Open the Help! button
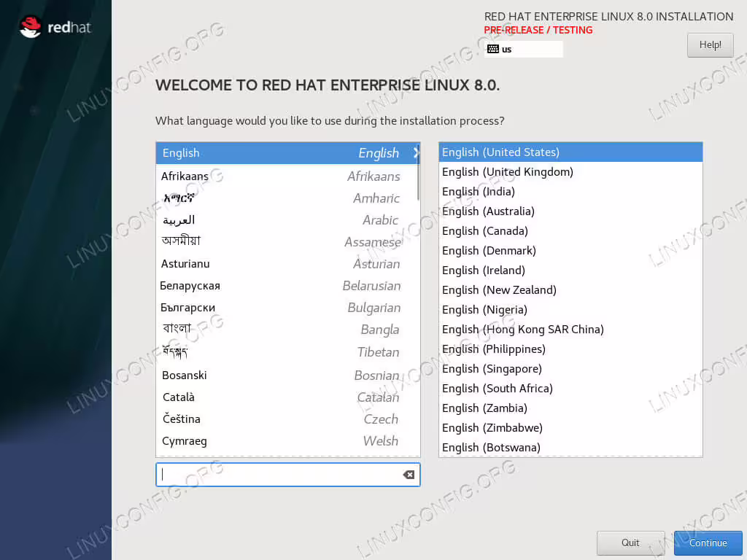The height and width of the screenshot is (560, 747). (710, 44)
